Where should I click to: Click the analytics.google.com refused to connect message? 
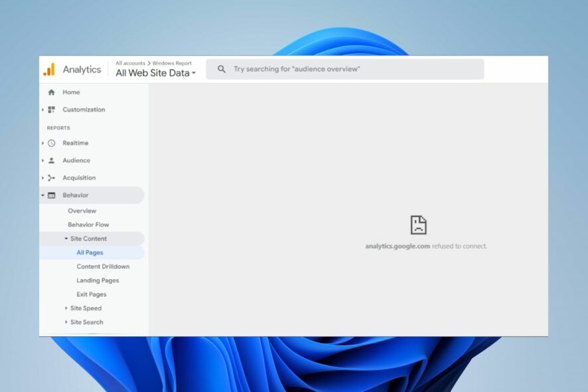(x=426, y=246)
